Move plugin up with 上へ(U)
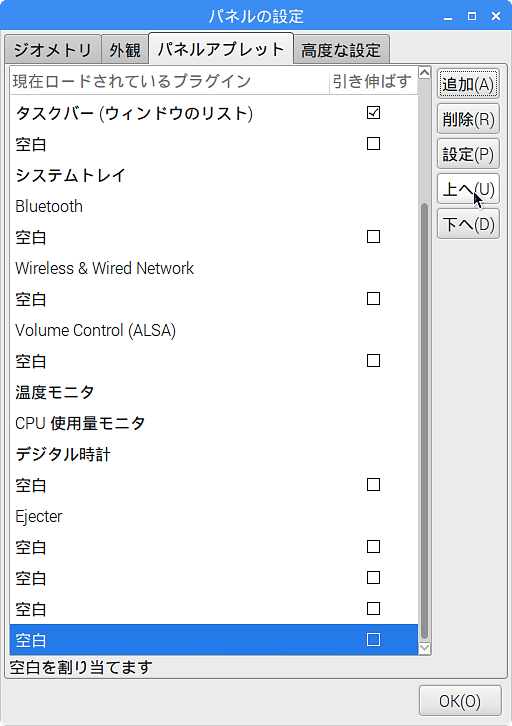 tap(468, 189)
